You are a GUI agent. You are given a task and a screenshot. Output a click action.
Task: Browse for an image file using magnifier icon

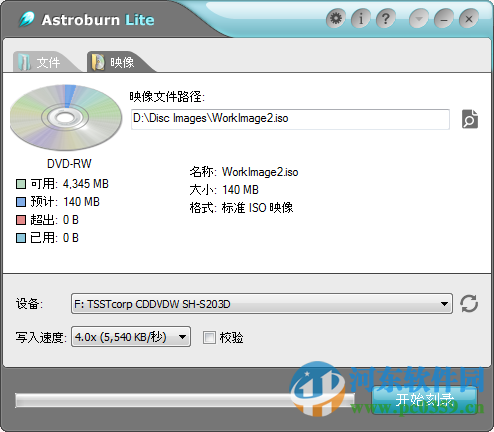(470, 119)
